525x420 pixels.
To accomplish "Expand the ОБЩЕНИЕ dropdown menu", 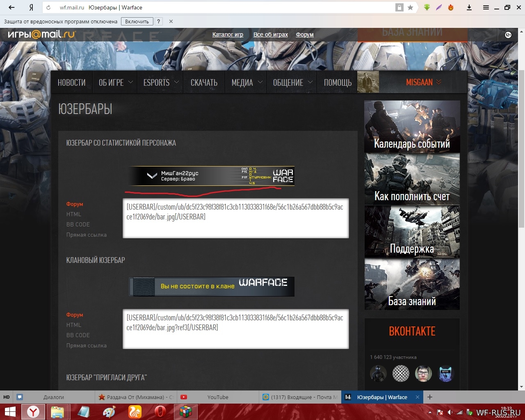I will coord(292,82).
